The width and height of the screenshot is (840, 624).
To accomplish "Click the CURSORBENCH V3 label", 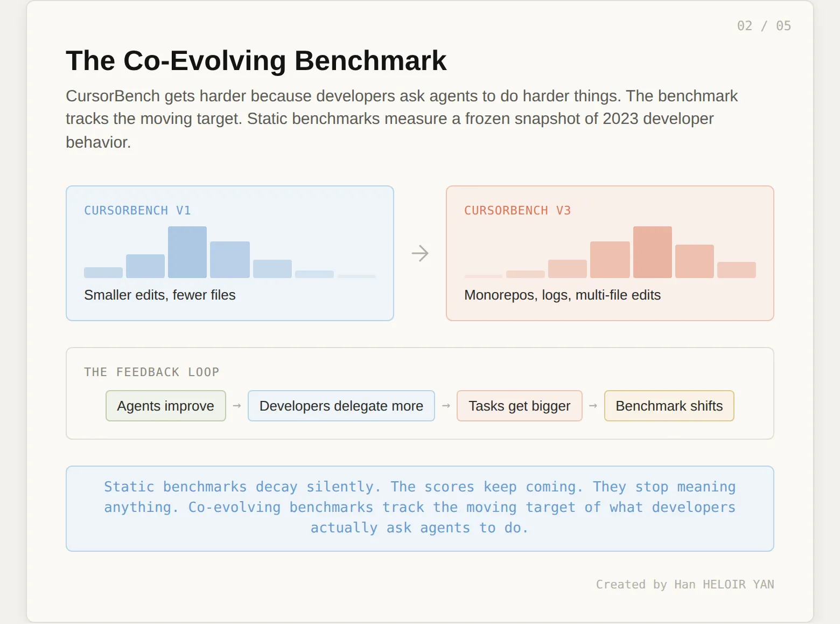I will point(517,211).
